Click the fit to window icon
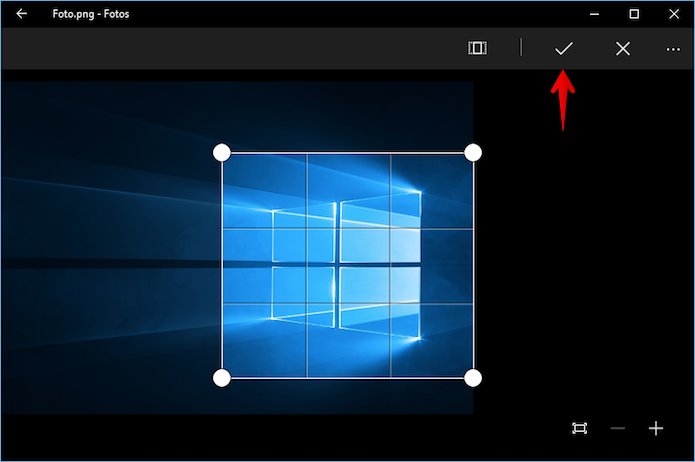The height and width of the screenshot is (462, 695). click(579, 428)
